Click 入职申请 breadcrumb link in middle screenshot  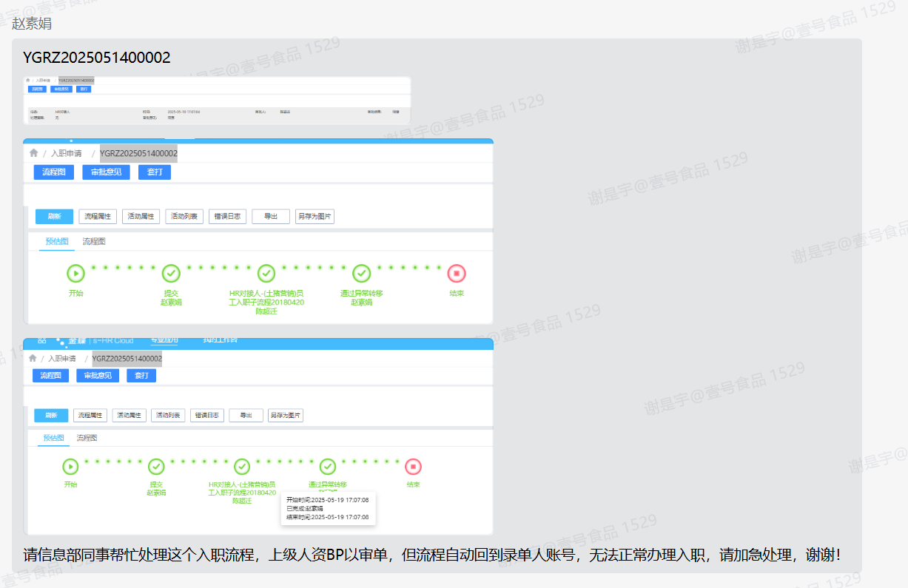point(66,154)
